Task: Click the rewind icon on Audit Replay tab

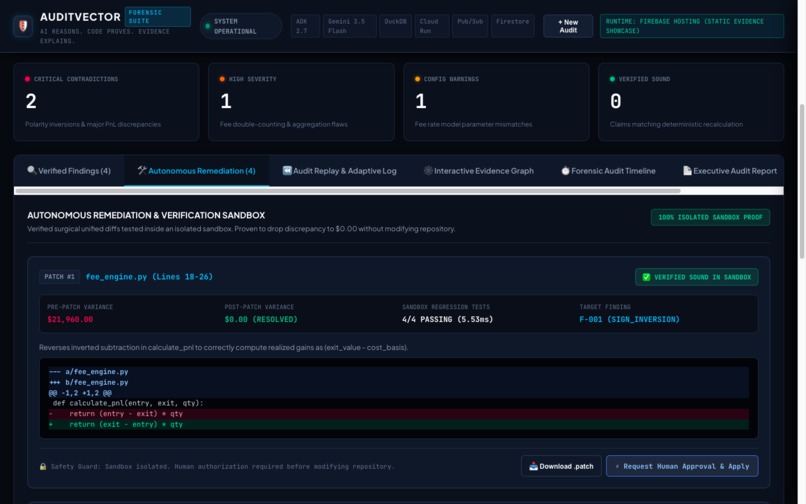Action: click(x=287, y=170)
